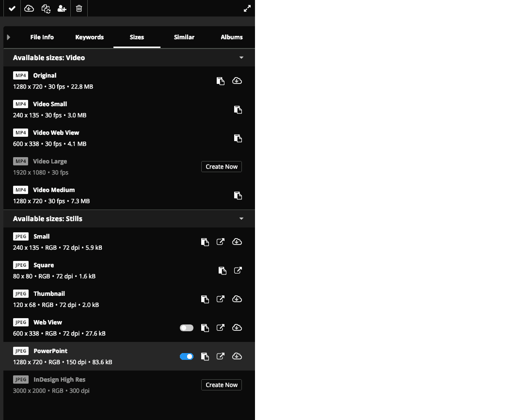Open the File Info tab
The width and height of the screenshot is (510, 420).
(x=42, y=37)
